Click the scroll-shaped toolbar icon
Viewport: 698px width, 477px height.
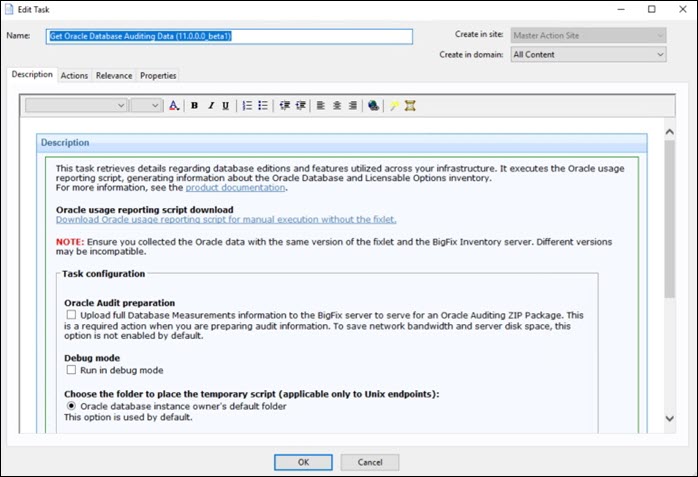click(410, 106)
